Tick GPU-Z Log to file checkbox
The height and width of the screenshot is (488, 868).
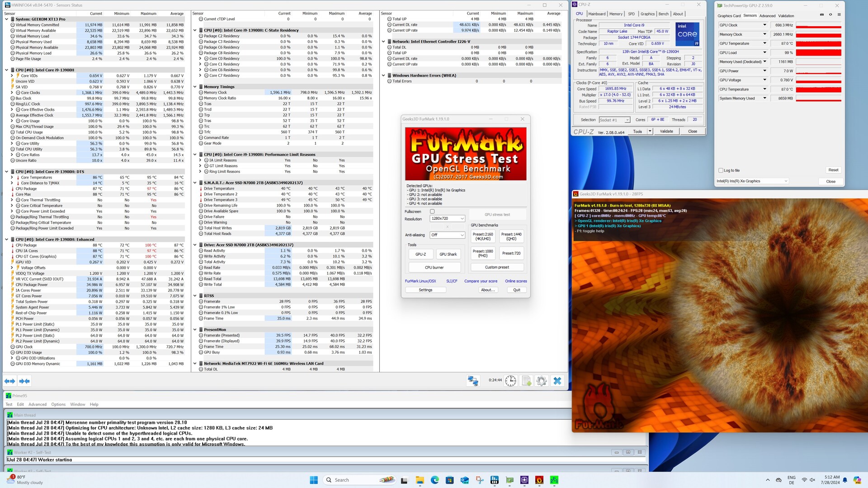coord(721,170)
